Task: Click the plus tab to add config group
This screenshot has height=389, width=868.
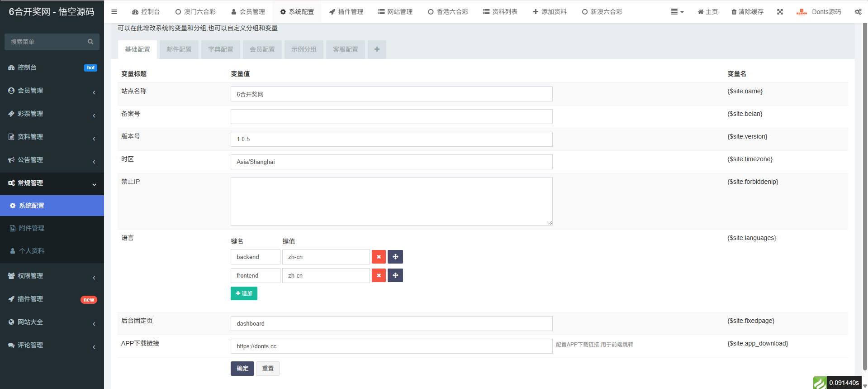Action: [x=377, y=49]
